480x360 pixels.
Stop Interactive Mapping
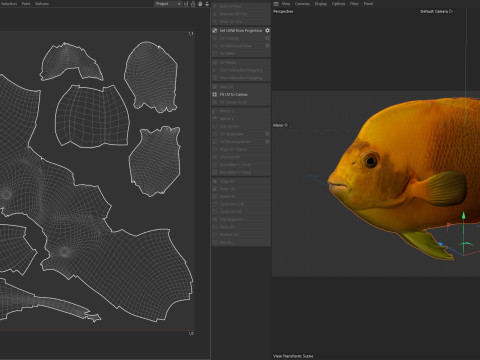pos(241,78)
